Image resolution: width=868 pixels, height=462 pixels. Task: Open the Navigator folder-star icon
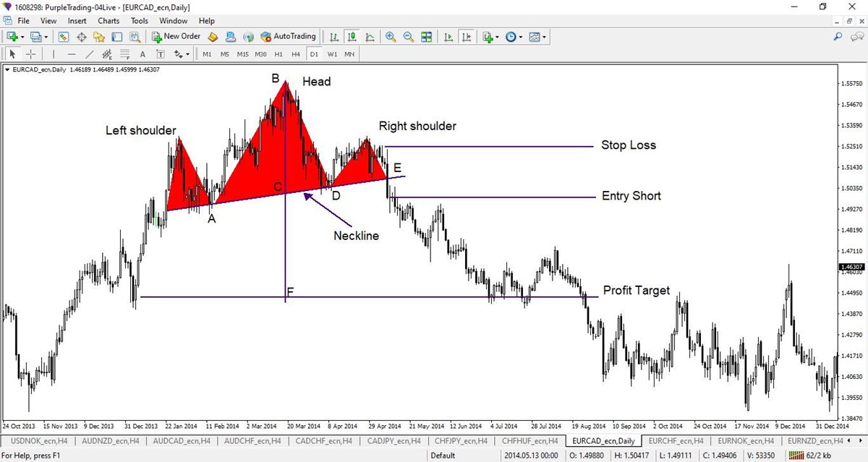coord(99,36)
